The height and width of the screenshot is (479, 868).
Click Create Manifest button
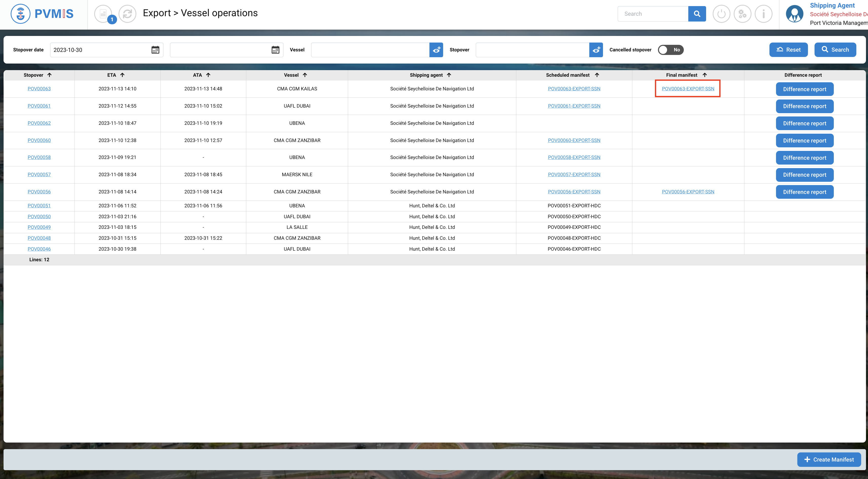[828, 460]
